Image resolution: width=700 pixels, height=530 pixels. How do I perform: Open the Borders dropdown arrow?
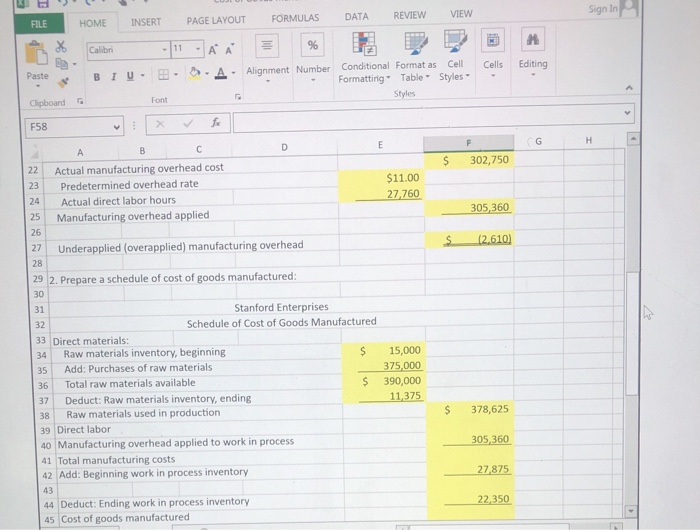point(176,74)
